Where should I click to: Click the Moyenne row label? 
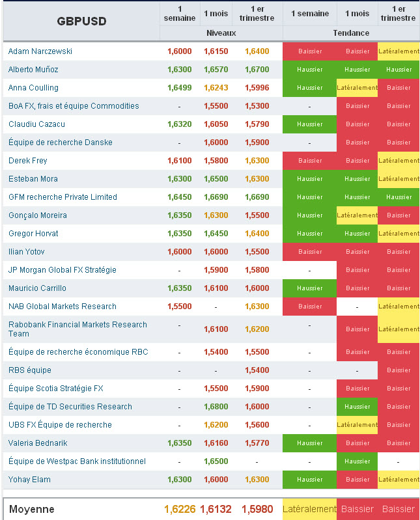click(32, 509)
